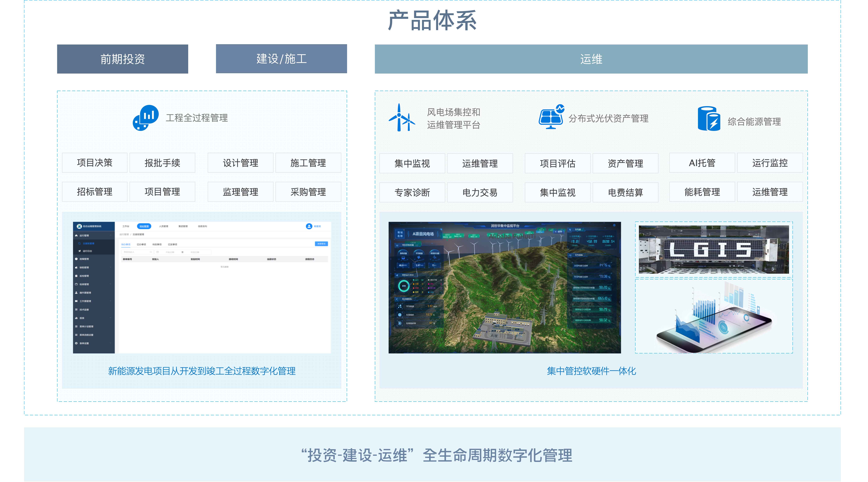Click the 查找发起人 search input field
The image size is (868, 482).
click(137, 252)
